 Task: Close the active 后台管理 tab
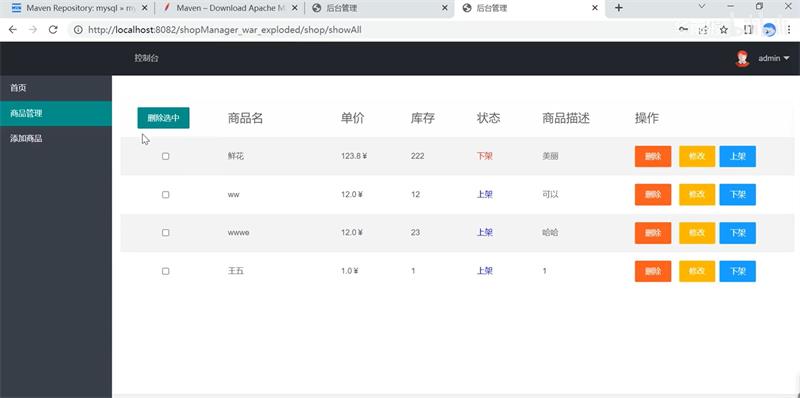(x=595, y=8)
